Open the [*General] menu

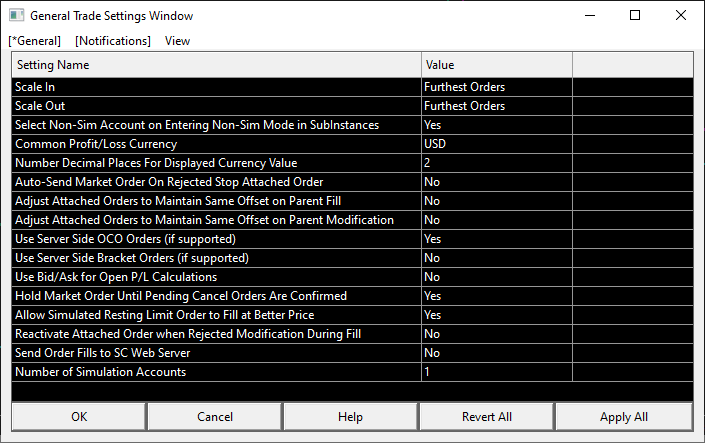(x=35, y=41)
